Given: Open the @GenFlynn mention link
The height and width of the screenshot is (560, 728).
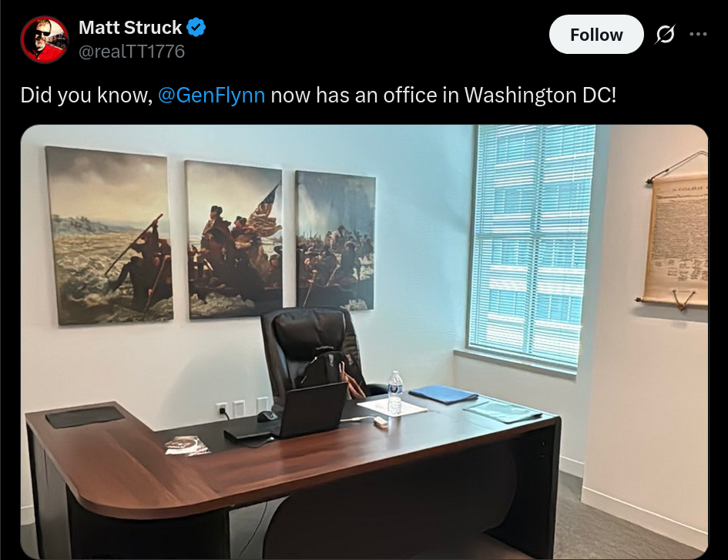Looking at the screenshot, I should pyautogui.click(x=212, y=96).
